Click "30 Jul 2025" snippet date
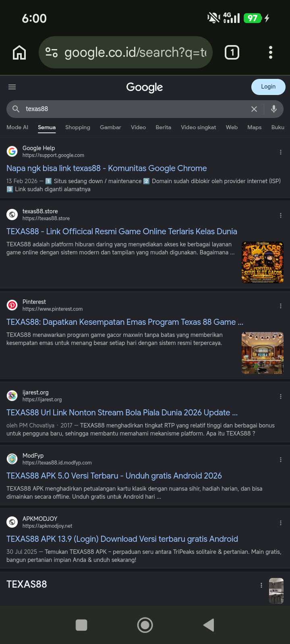 [x=22, y=552]
